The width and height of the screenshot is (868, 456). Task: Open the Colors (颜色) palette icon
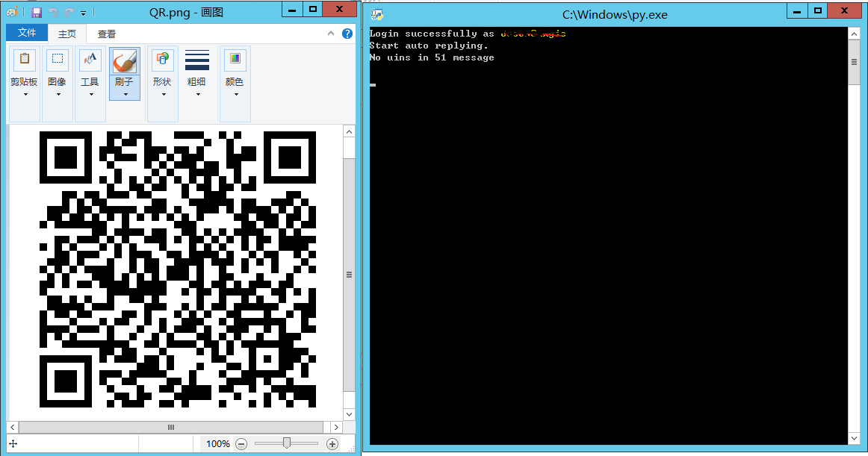[x=235, y=59]
